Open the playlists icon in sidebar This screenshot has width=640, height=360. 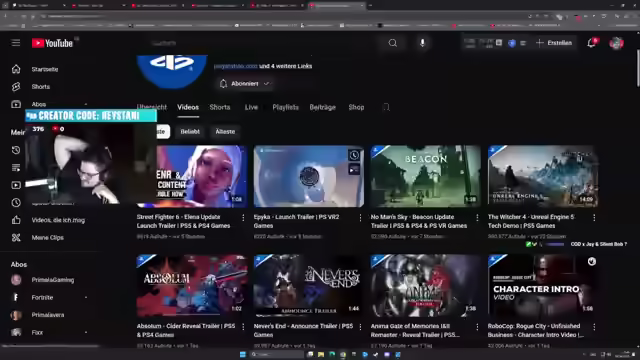[16, 168]
